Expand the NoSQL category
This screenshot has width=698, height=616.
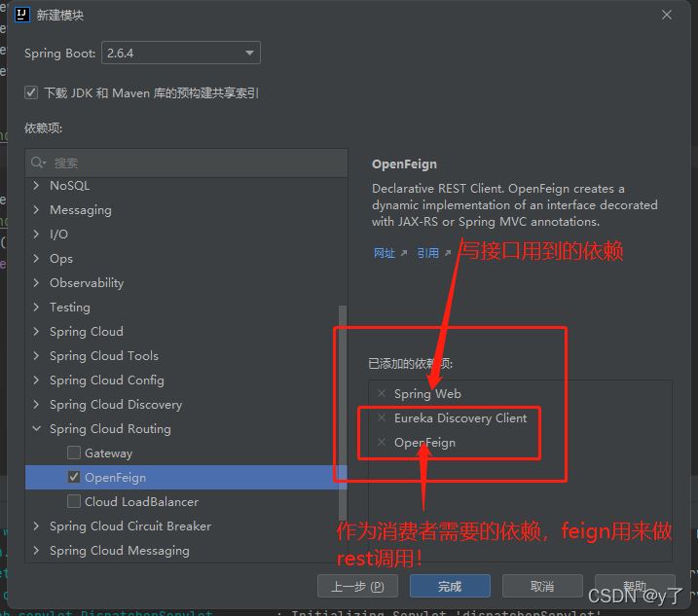(x=37, y=186)
